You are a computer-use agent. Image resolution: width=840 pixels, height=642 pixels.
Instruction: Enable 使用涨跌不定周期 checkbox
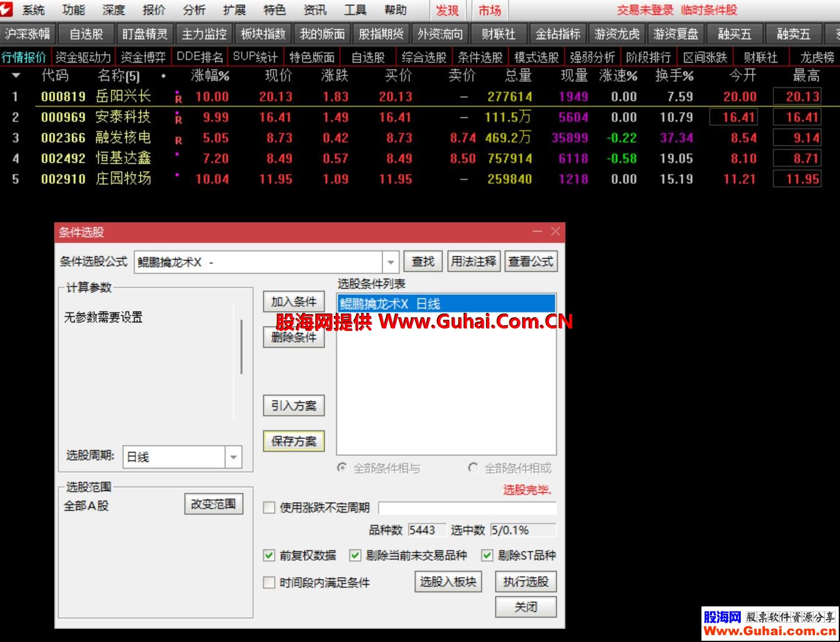coord(270,508)
